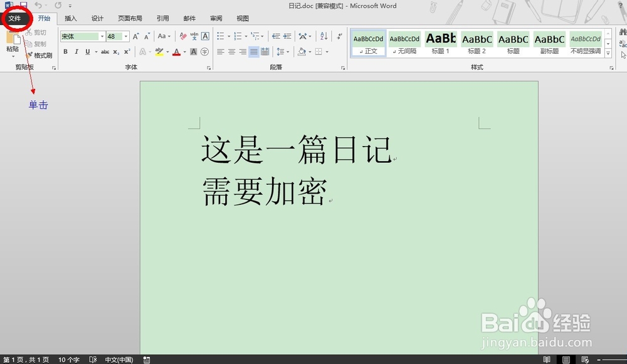Expand the font size dropdown

pos(125,36)
